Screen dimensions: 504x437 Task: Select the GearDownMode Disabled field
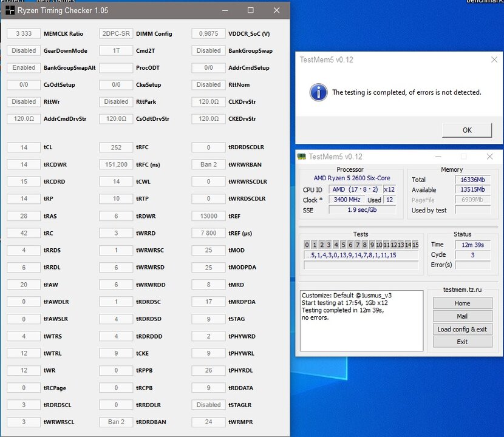click(x=24, y=51)
